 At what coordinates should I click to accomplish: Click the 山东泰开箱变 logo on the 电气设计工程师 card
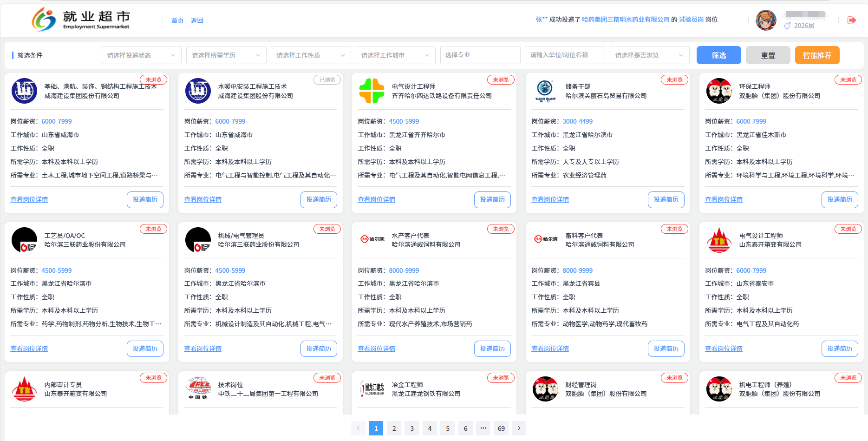[x=719, y=240]
